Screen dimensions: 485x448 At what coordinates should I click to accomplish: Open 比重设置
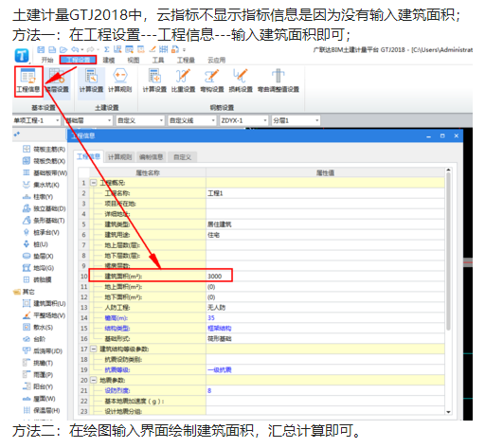coord(183,81)
